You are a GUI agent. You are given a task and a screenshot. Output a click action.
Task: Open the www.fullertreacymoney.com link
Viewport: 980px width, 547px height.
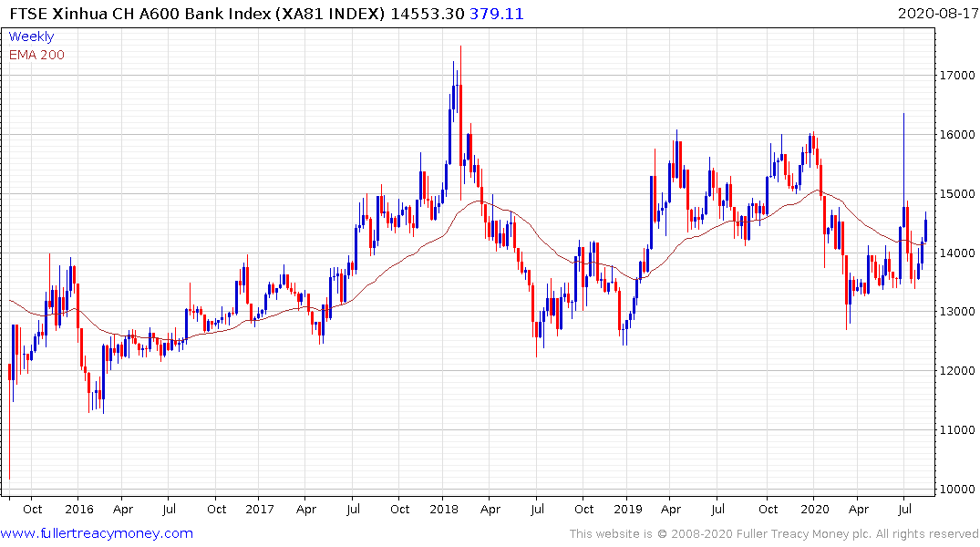(x=97, y=533)
